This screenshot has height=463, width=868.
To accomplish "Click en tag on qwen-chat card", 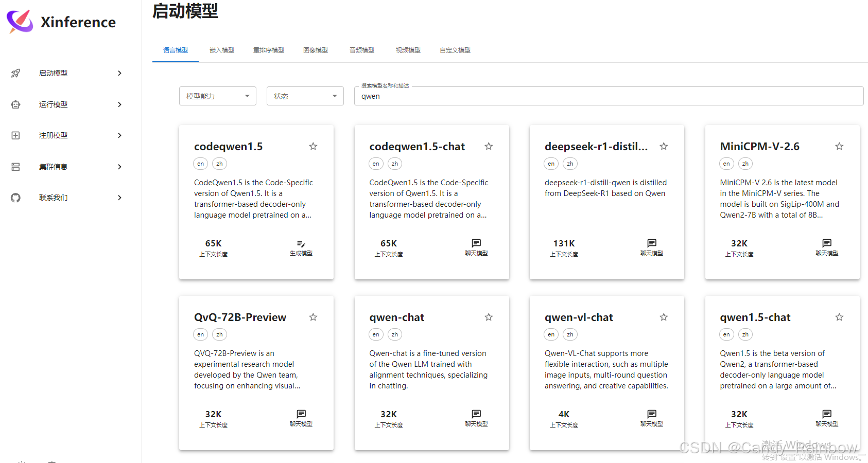I will [376, 334].
